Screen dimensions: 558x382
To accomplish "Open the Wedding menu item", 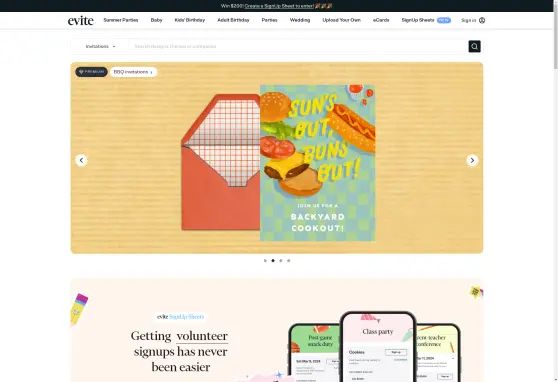I will coord(300,20).
